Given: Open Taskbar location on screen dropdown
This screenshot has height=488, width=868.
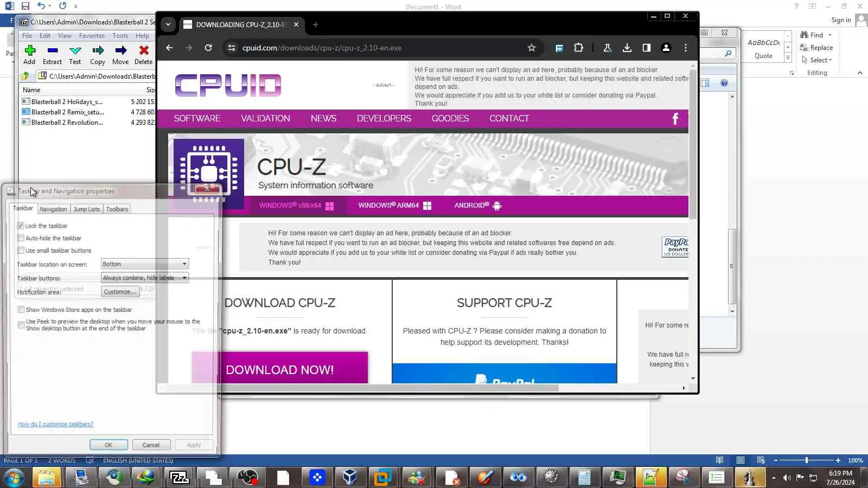Looking at the screenshot, I should click(x=145, y=264).
